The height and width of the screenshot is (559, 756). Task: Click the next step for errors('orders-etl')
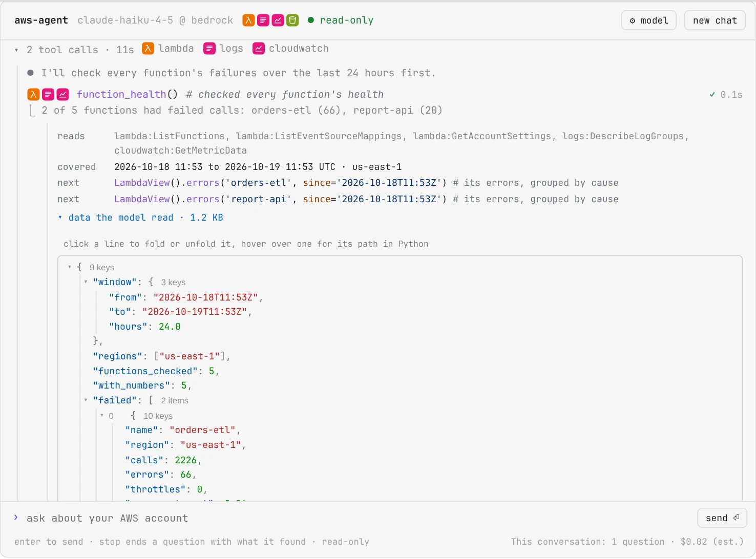(x=280, y=183)
